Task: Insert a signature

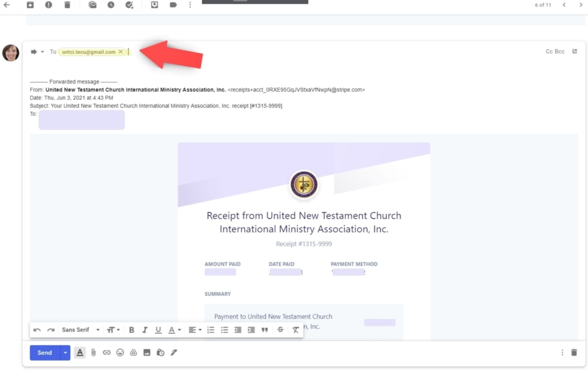Action: [174, 353]
